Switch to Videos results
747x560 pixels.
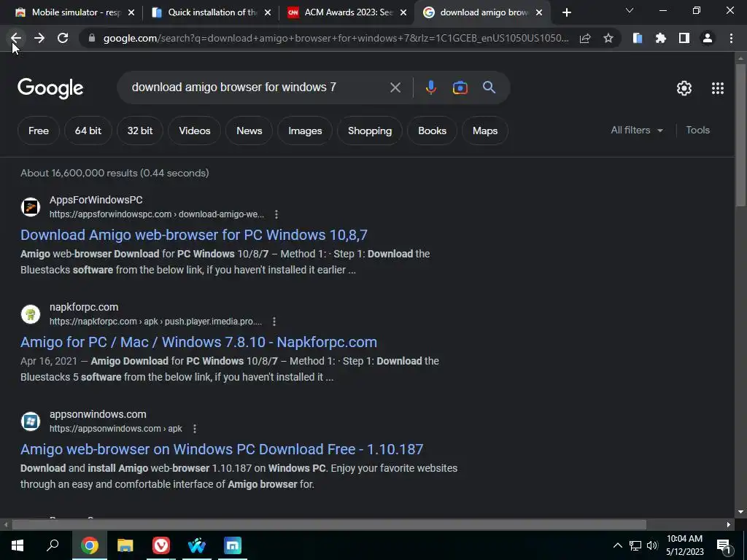coord(194,131)
